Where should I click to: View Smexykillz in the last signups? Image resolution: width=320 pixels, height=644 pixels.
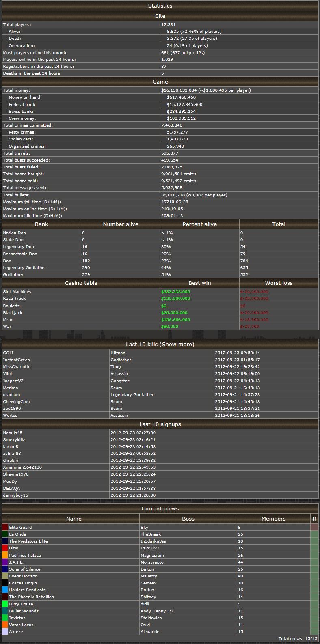click(x=14, y=440)
